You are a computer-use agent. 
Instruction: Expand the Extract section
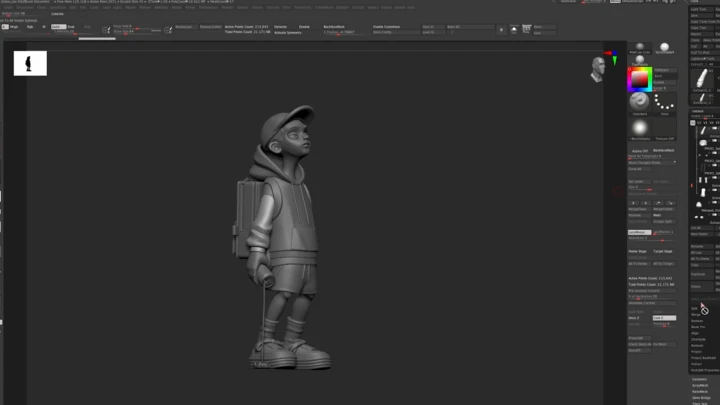696,364
